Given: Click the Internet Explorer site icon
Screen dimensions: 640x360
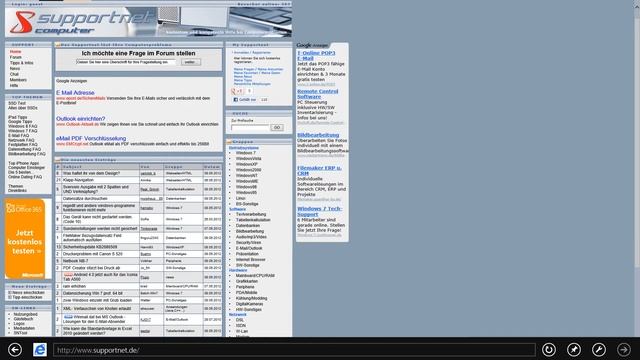Looking at the screenshot, I should [40, 350].
